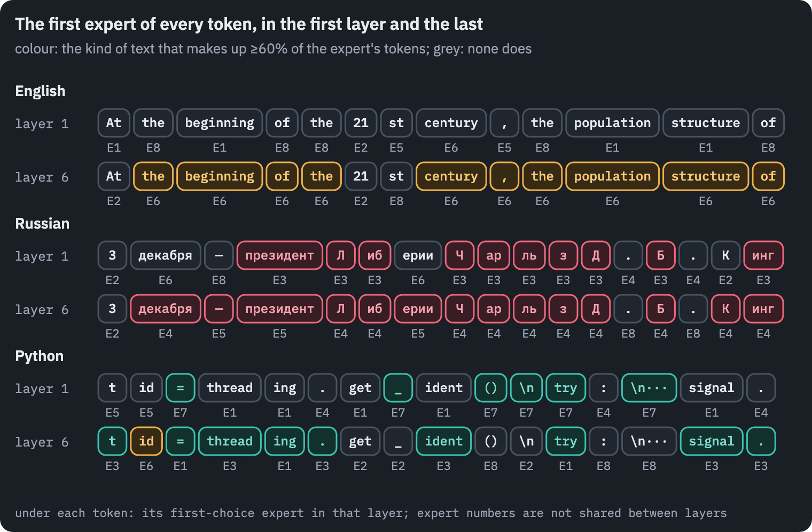Click the 'иб' token in Russian layer 1
The height and width of the screenshot is (532, 812).
374,255
